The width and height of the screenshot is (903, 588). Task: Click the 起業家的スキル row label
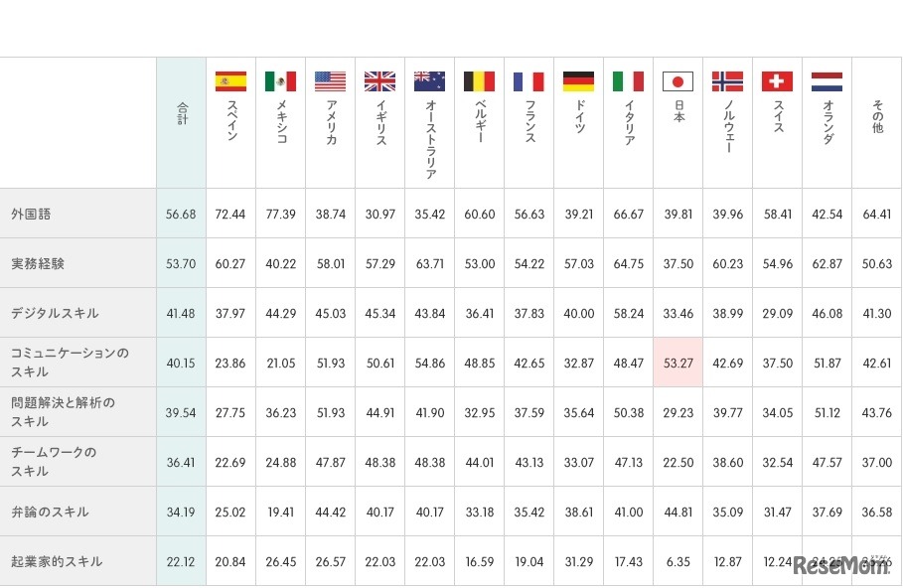[x=56, y=561]
